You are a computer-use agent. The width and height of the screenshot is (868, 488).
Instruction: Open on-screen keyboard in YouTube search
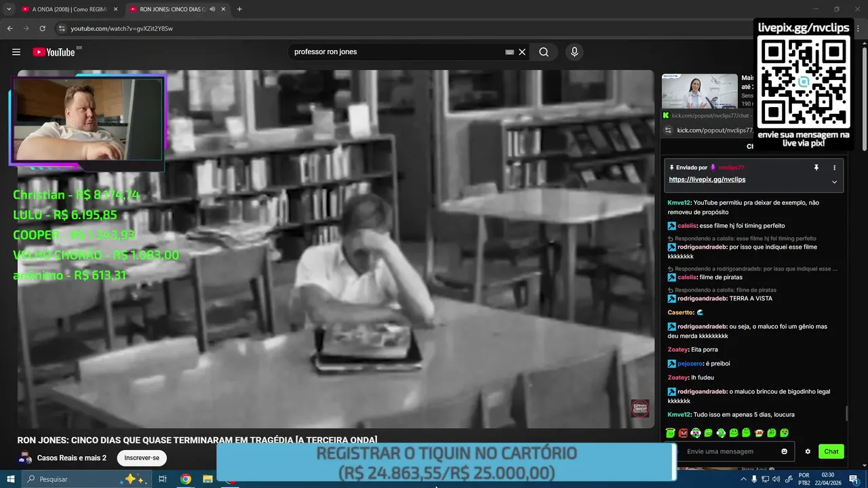(x=510, y=52)
